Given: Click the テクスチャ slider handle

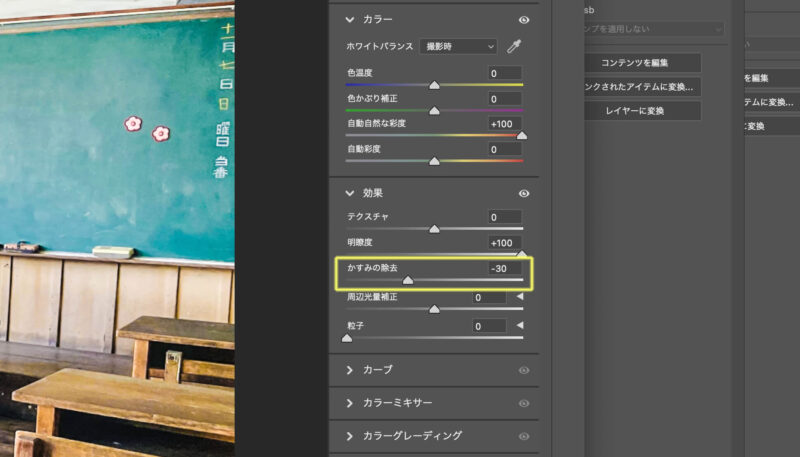Looking at the screenshot, I should 434,229.
